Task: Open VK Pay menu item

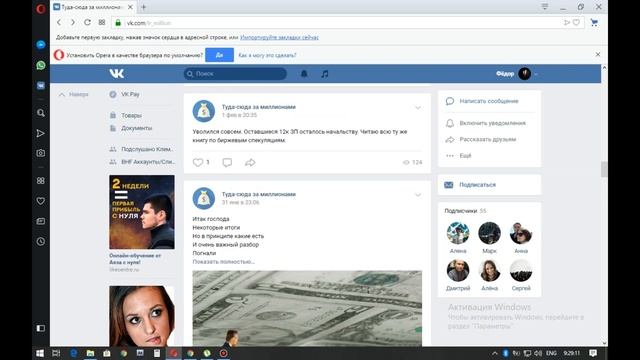Action: click(124, 94)
